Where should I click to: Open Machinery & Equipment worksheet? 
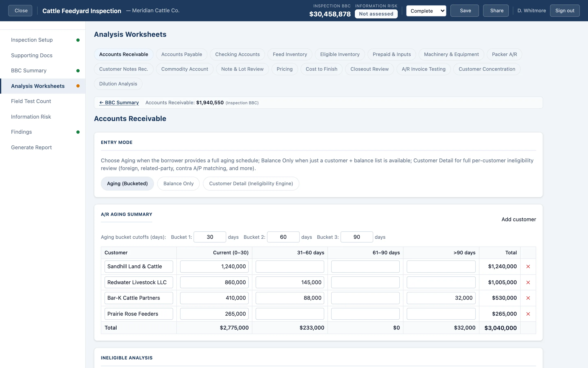click(x=451, y=54)
